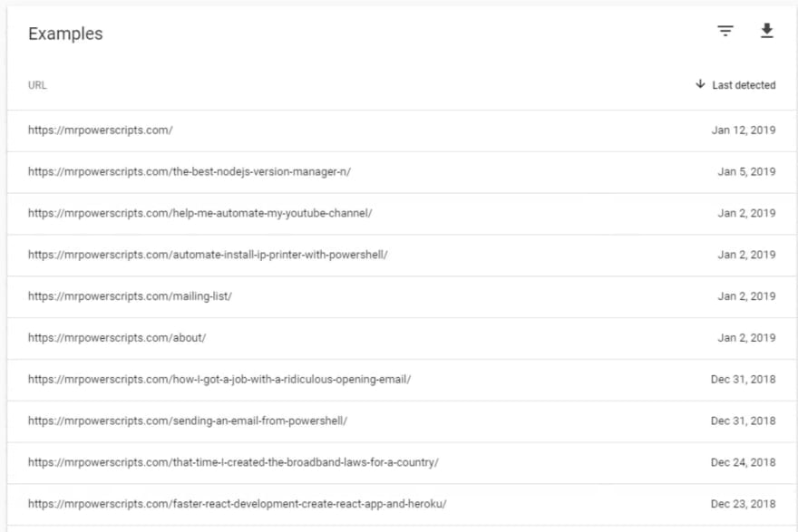Click the Jan 12, 2019 date cell
The image size is (798, 532).
[x=743, y=131]
